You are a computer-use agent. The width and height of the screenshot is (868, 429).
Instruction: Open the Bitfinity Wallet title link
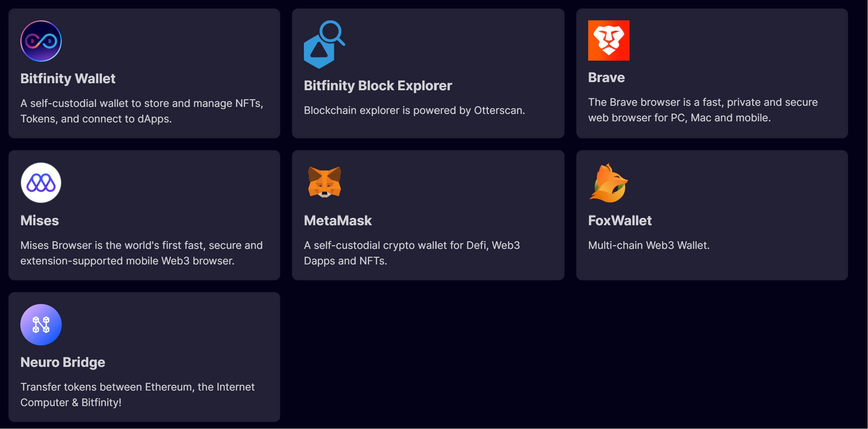point(68,78)
